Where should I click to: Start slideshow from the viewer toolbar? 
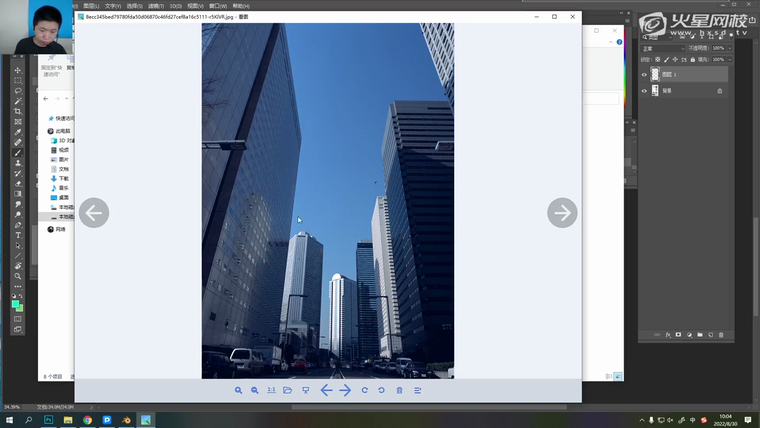point(305,390)
